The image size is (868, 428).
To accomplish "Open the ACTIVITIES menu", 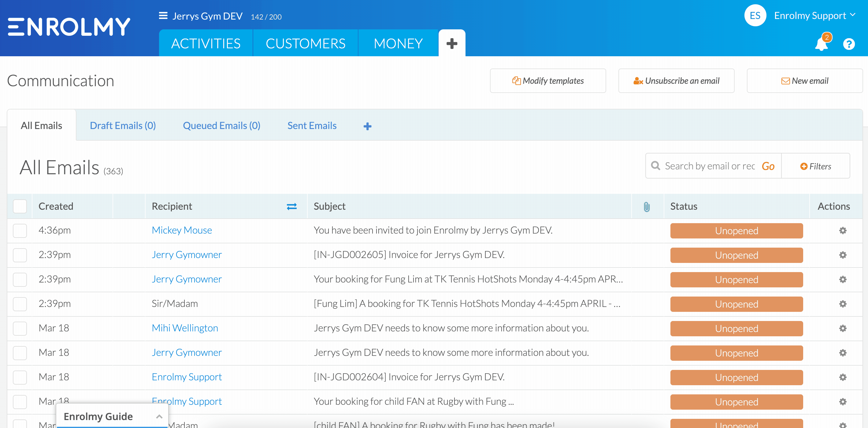I will click(206, 43).
